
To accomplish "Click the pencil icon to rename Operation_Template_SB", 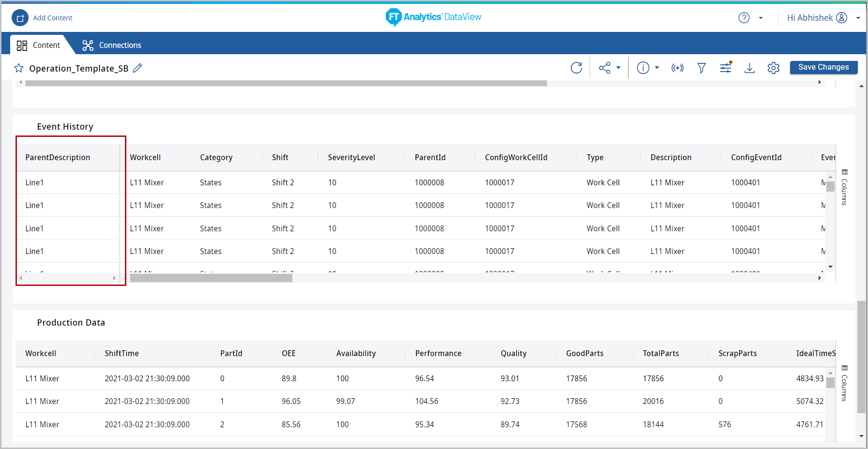I will 137,68.
